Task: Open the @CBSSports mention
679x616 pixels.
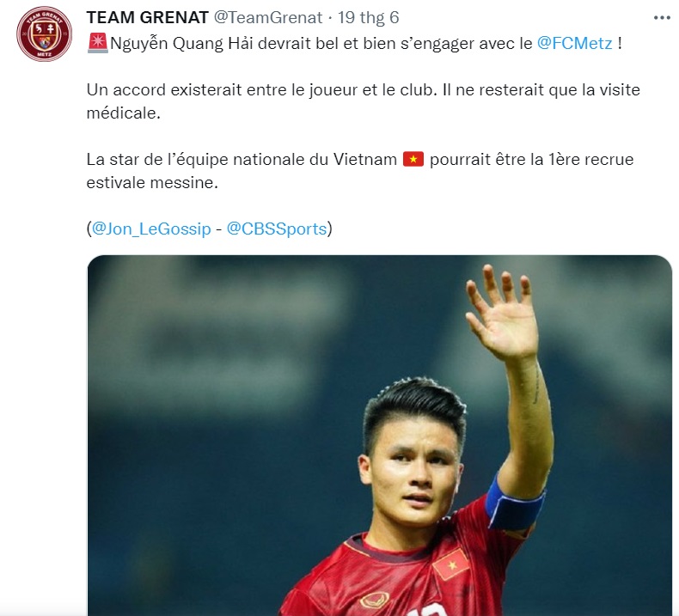Action: [277, 229]
